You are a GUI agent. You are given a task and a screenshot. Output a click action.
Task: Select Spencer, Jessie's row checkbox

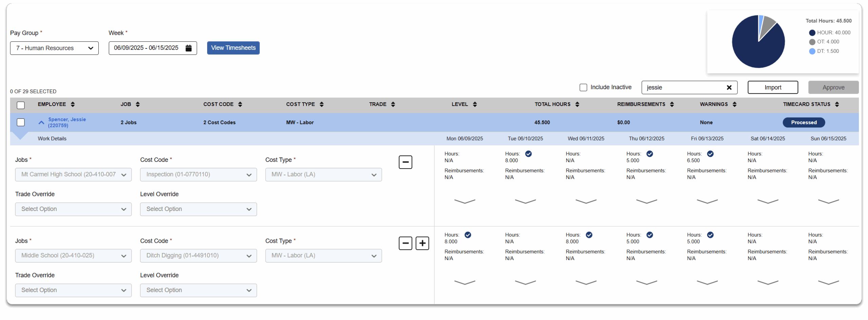pyautogui.click(x=21, y=122)
